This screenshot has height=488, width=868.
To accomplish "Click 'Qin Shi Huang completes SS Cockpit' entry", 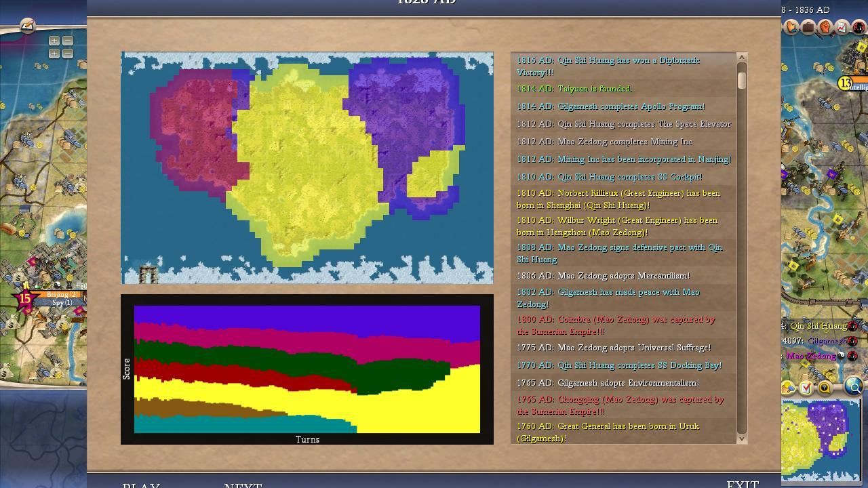I will (624, 177).
